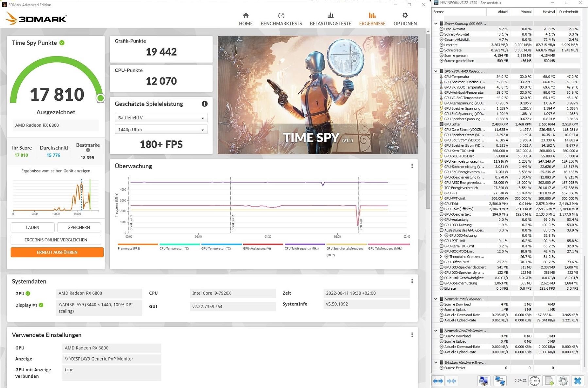Screen dimensions: 588x388
Task: Click the orange ERNEUT AUSFÜHREN button
Action: click(57, 252)
